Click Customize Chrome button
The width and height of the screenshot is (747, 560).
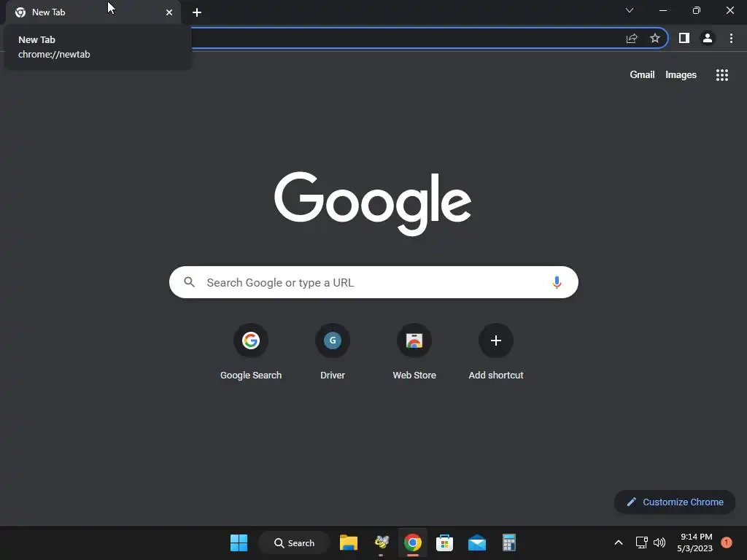pos(675,502)
